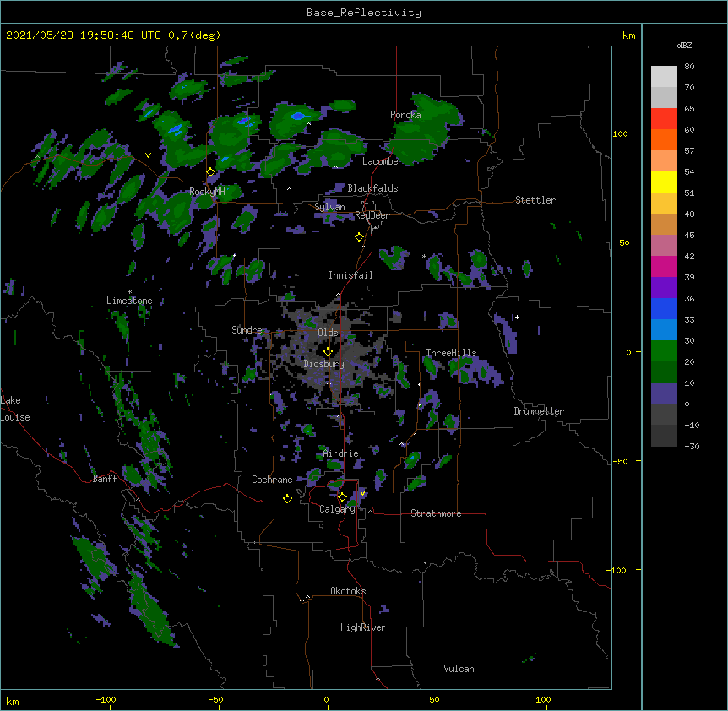Click the -30 value at the legend bottom
Viewport: 728px width, 711px height.
[x=692, y=446]
